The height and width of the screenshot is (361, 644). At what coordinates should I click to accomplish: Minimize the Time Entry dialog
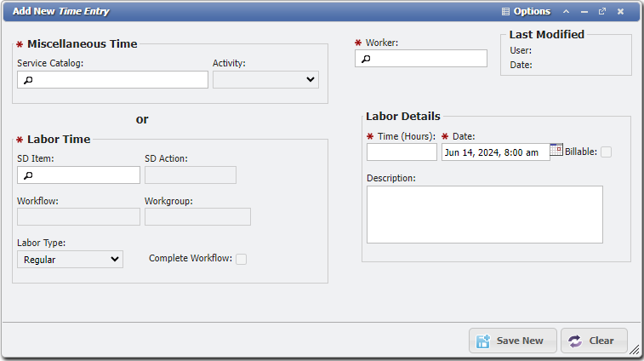tap(584, 11)
